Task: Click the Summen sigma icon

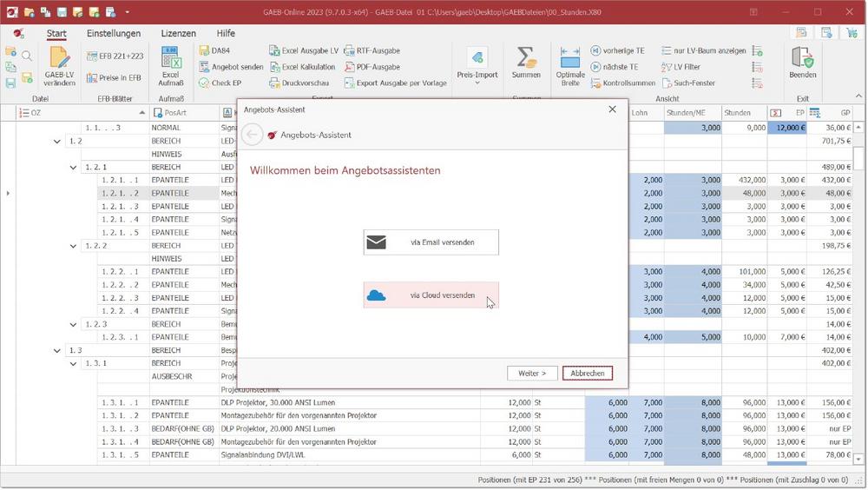Action: (526, 63)
